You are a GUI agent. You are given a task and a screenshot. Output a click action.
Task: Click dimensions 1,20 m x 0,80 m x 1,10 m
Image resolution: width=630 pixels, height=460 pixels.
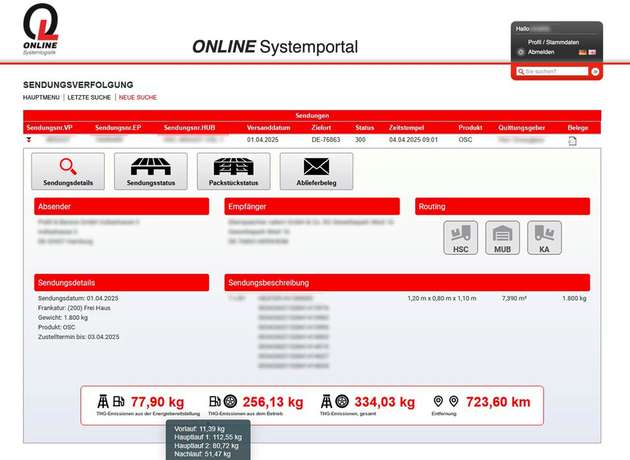pos(442,298)
